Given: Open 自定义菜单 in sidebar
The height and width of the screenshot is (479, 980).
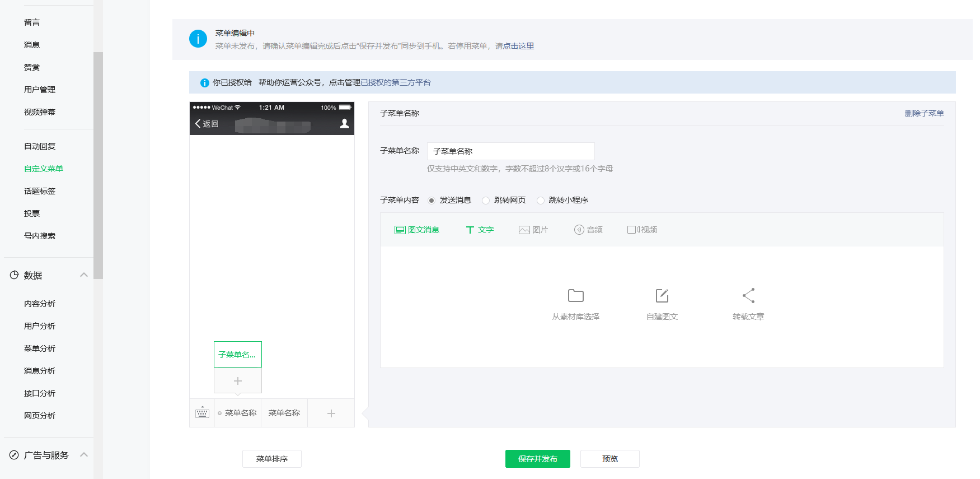Looking at the screenshot, I should pyautogui.click(x=44, y=169).
